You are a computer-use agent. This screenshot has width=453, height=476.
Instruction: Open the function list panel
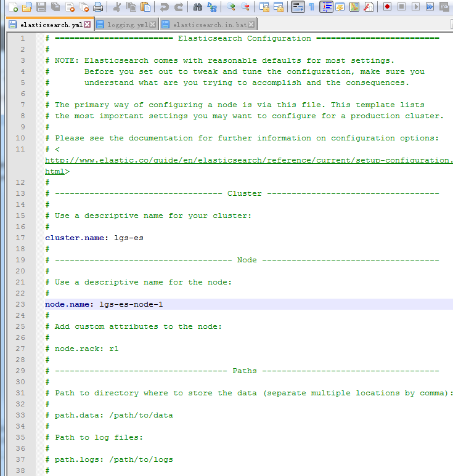(x=369, y=7)
